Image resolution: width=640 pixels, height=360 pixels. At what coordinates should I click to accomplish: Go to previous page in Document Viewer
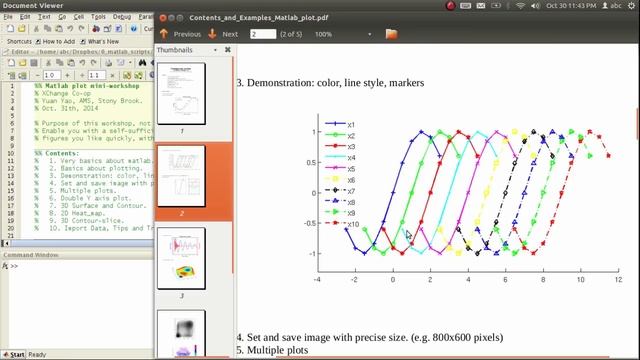coord(180,34)
